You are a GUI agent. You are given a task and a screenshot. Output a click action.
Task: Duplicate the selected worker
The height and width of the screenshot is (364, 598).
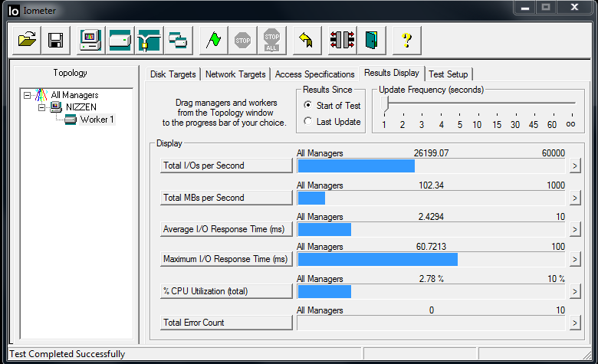click(178, 40)
